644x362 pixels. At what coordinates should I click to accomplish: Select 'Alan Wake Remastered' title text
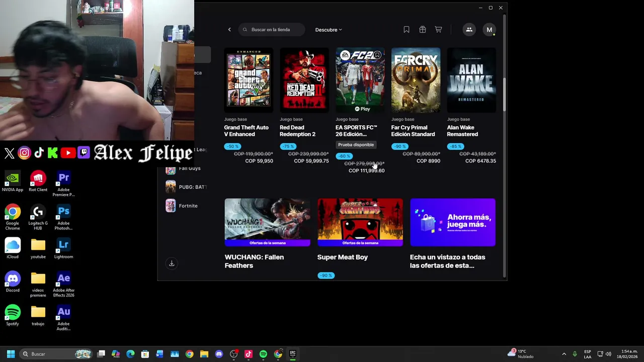[462, 131]
